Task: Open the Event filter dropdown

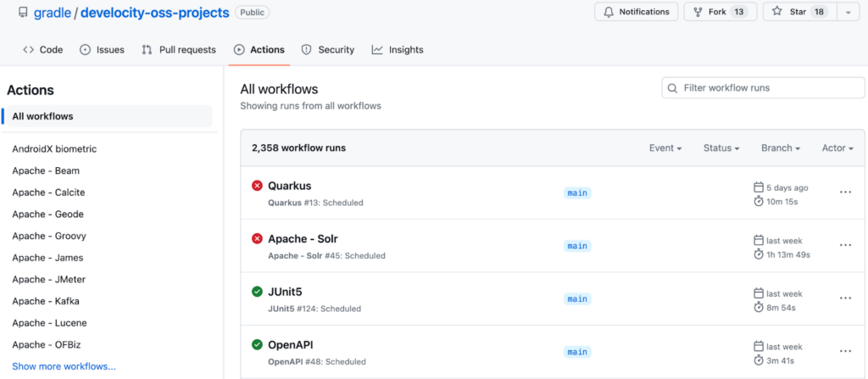Action: [x=665, y=148]
